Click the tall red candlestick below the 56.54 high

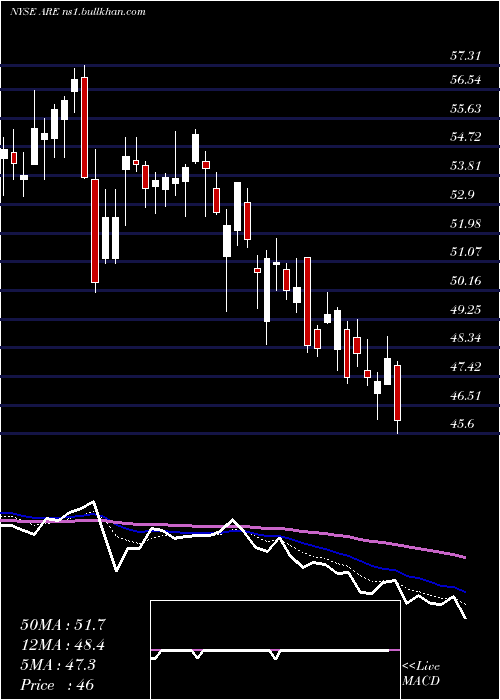click(84, 127)
